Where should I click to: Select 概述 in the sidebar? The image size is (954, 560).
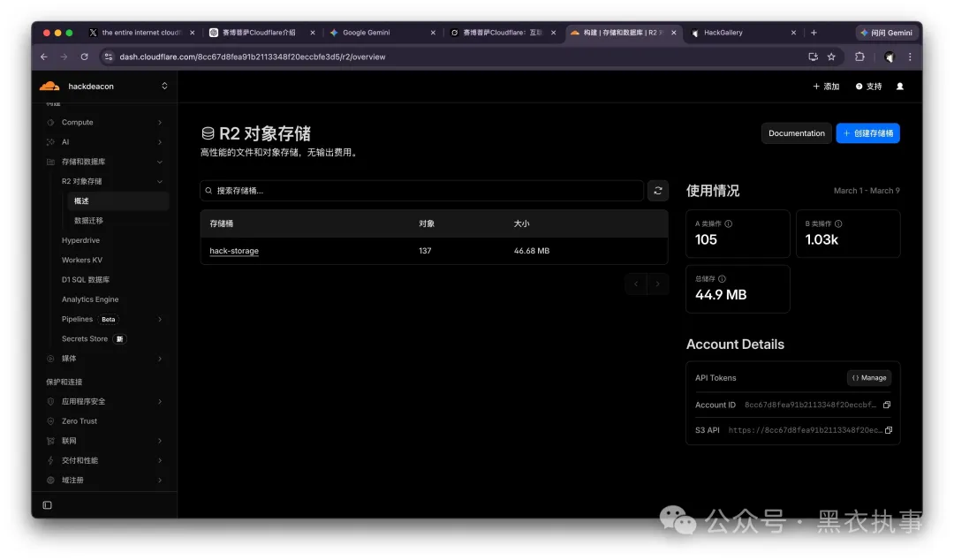(x=118, y=201)
